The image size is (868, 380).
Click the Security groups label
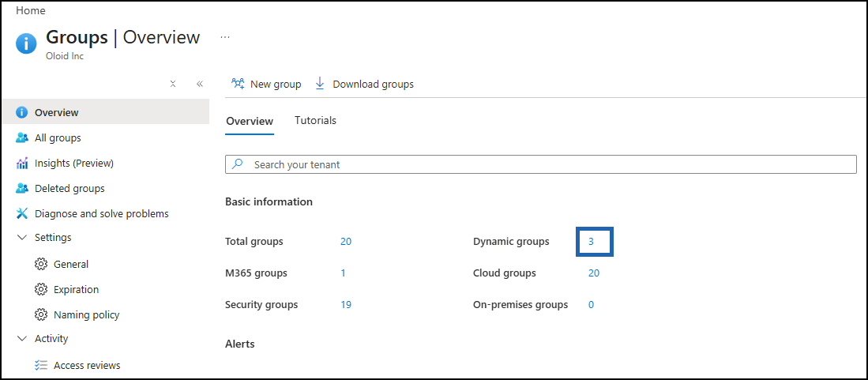coord(261,305)
